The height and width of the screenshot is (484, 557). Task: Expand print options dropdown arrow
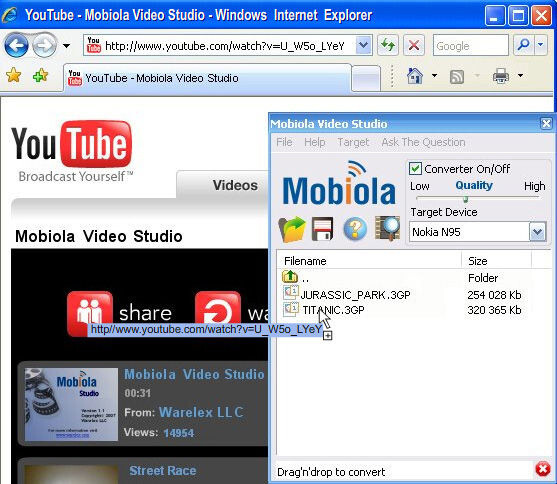(x=520, y=75)
